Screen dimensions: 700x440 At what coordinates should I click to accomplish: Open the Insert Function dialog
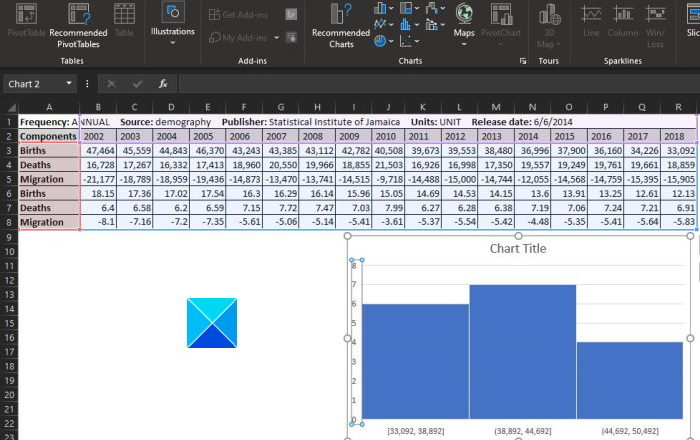[163, 83]
